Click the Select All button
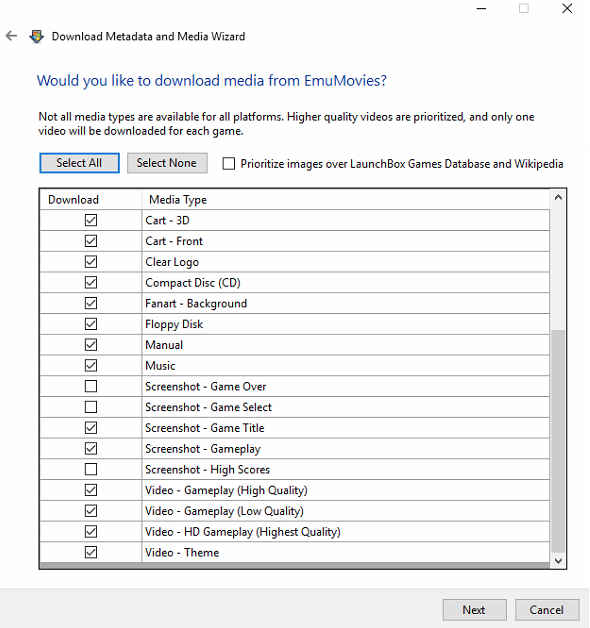590x628 pixels. [79, 163]
